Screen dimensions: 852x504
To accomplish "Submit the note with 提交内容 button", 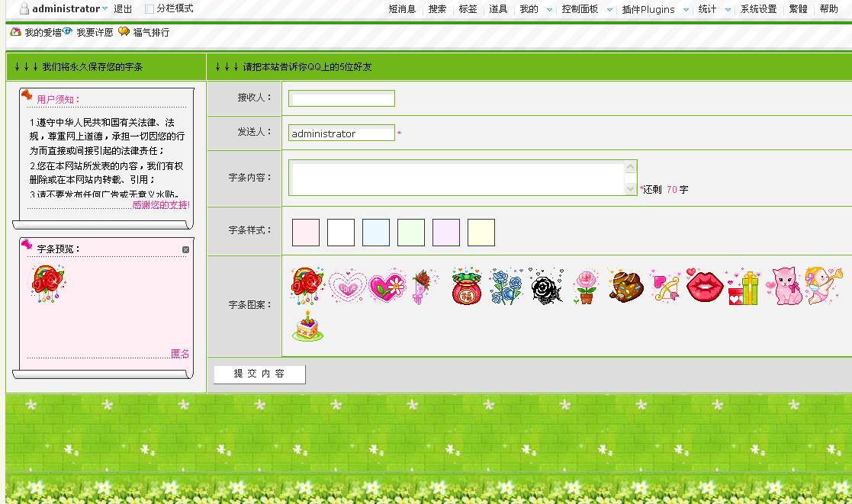I will click(259, 374).
